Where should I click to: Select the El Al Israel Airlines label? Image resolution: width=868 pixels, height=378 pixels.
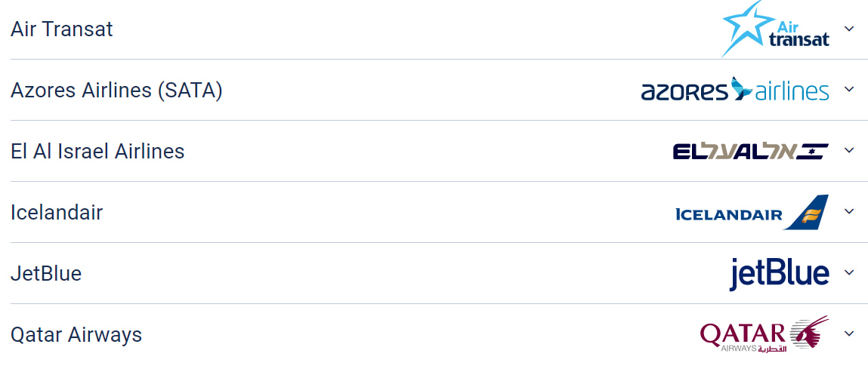(97, 152)
